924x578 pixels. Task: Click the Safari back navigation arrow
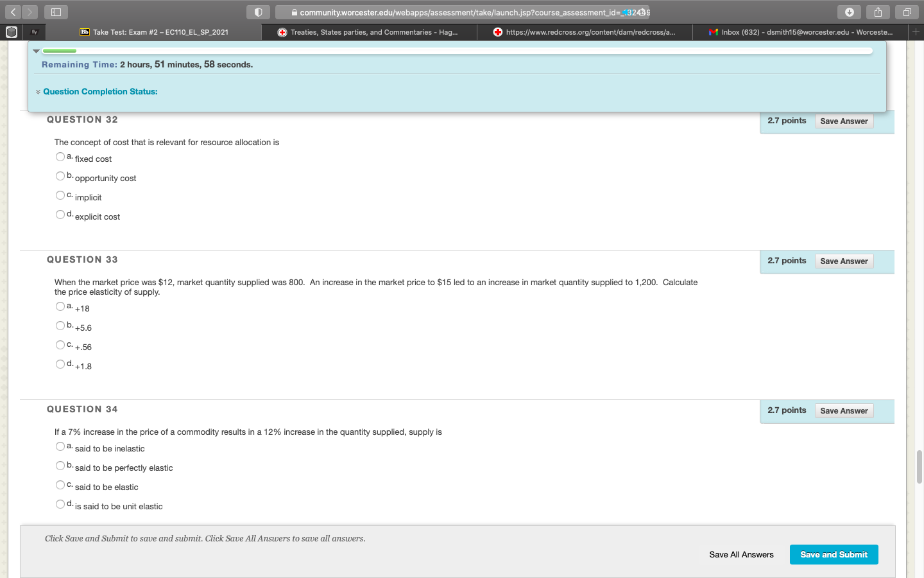pyautogui.click(x=13, y=12)
